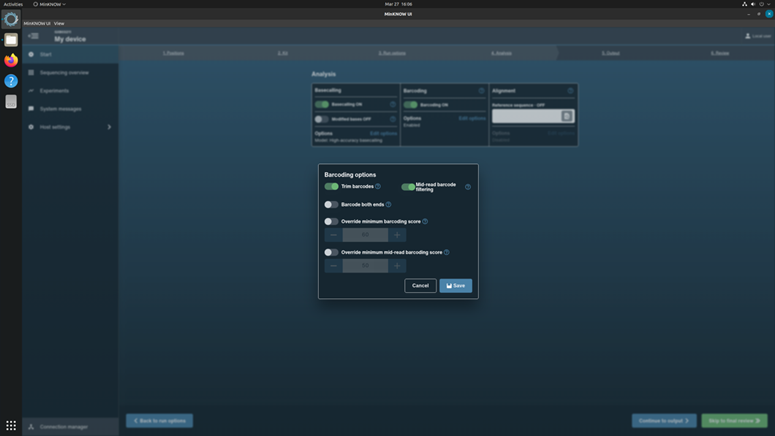
Task: Click the reference sequence file browse icon
Action: [566, 116]
